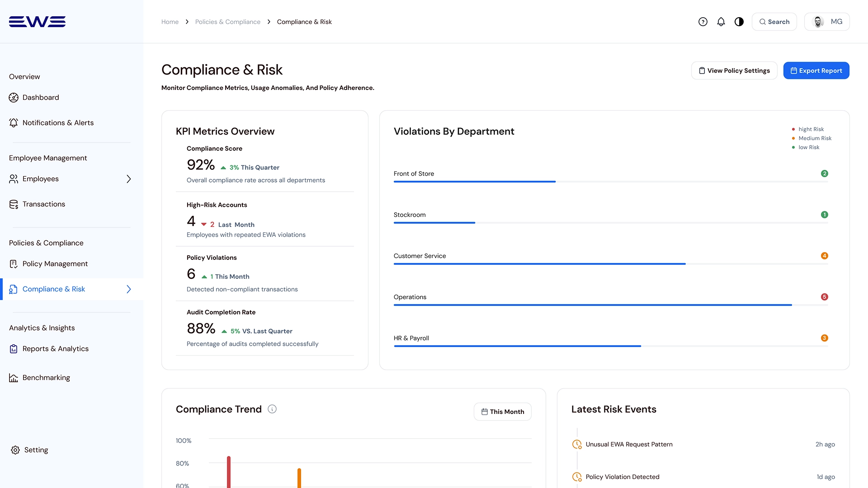Viewport: 868px width, 488px height.
Task: Go to Reports & Analytics page
Action: (x=55, y=349)
